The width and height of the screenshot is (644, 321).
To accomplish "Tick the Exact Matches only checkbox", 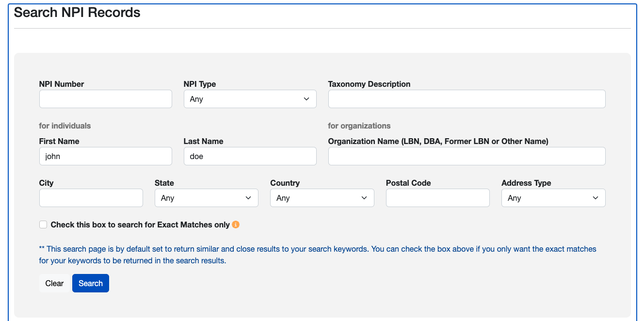I will point(43,225).
